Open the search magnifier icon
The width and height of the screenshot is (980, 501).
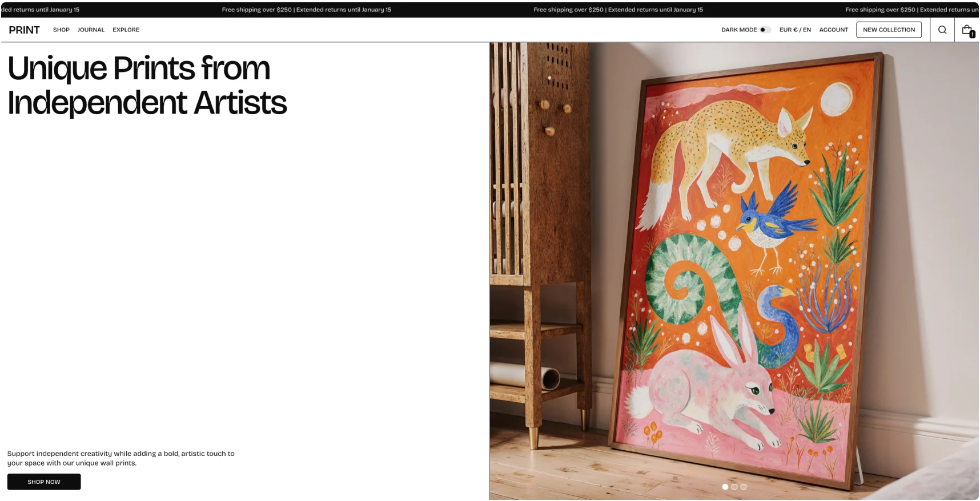tap(942, 30)
